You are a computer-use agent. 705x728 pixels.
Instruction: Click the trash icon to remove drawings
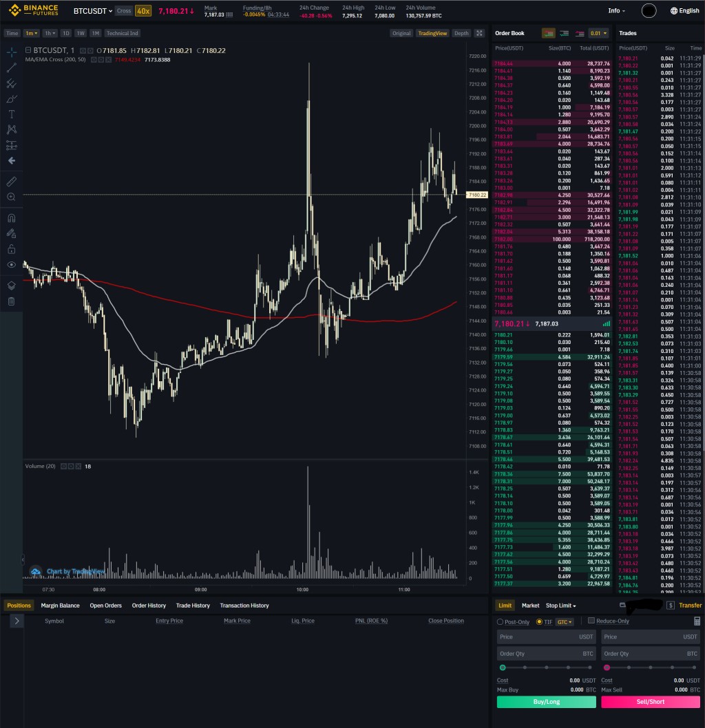(11, 300)
